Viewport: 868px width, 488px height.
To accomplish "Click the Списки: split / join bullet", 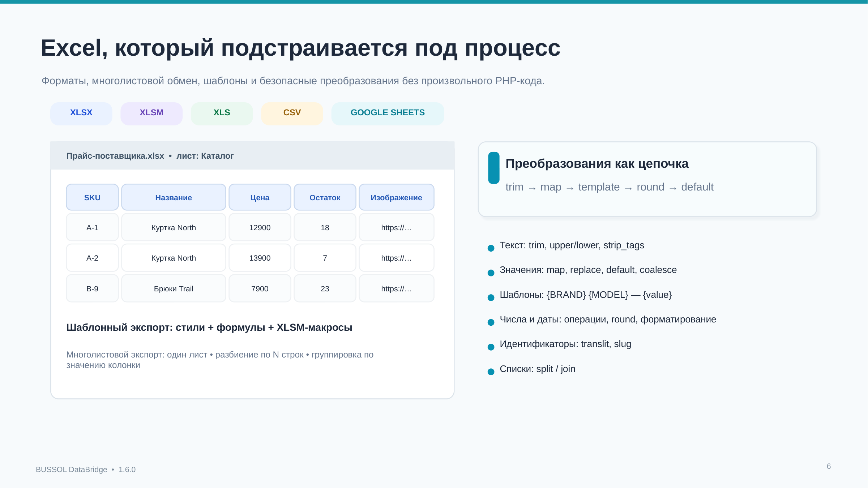I will coord(538,369).
